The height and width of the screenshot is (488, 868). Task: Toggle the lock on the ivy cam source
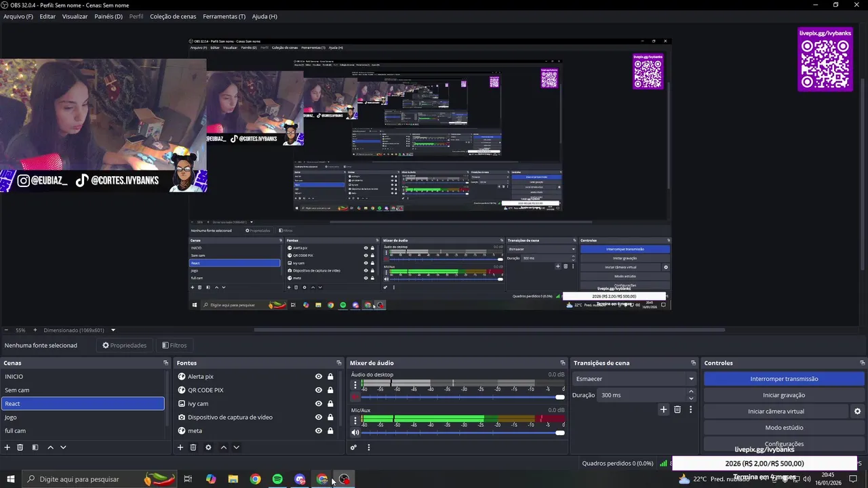point(330,404)
